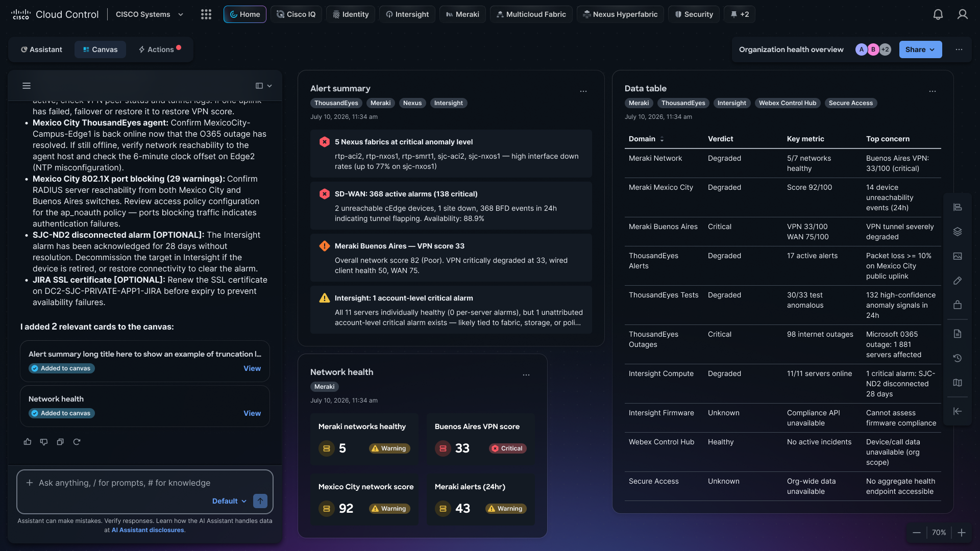This screenshot has height=551, width=980.
Task: Open the Default mode dropdown
Action: (x=229, y=501)
